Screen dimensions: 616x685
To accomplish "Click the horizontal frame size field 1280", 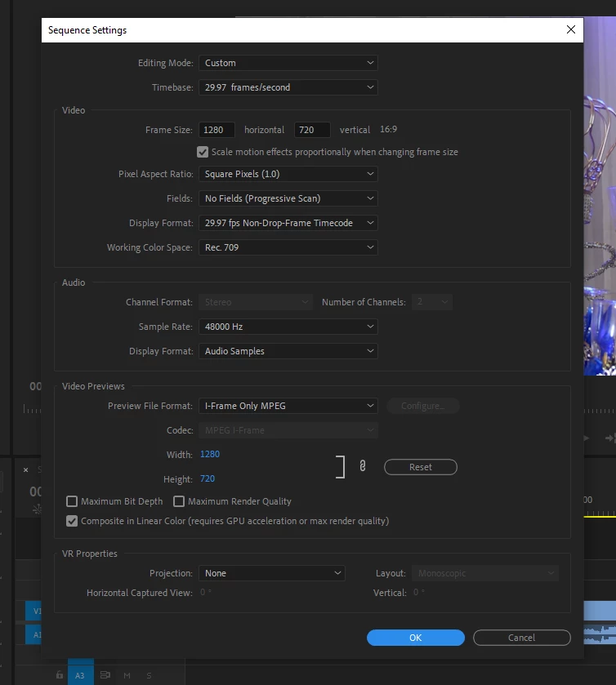I will coord(216,130).
